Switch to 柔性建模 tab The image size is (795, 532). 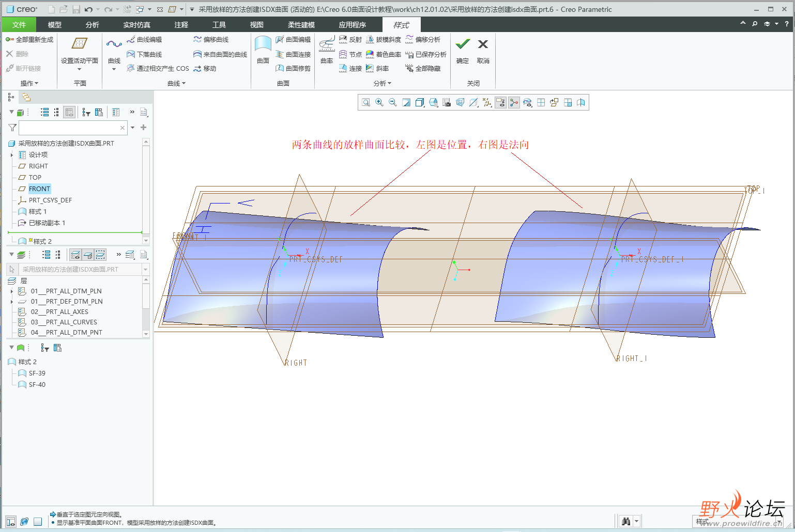pyautogui.click(x=301, y=25)
